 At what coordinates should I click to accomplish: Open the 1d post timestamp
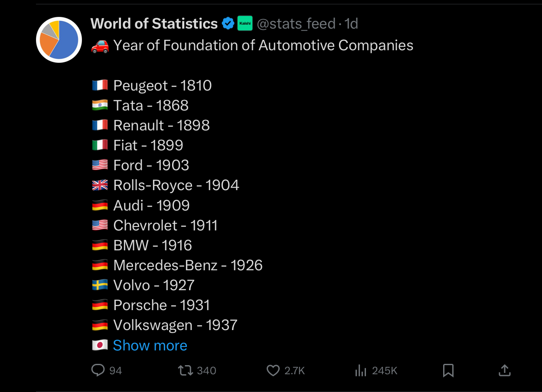coord(351,23)
